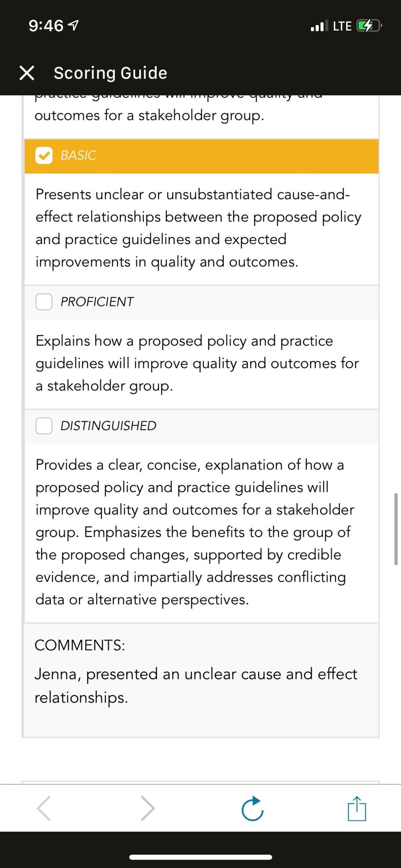Viewport: 401px width, 868px height.
Task: Reload the page with the refresh icon
Action: (253, 808)
